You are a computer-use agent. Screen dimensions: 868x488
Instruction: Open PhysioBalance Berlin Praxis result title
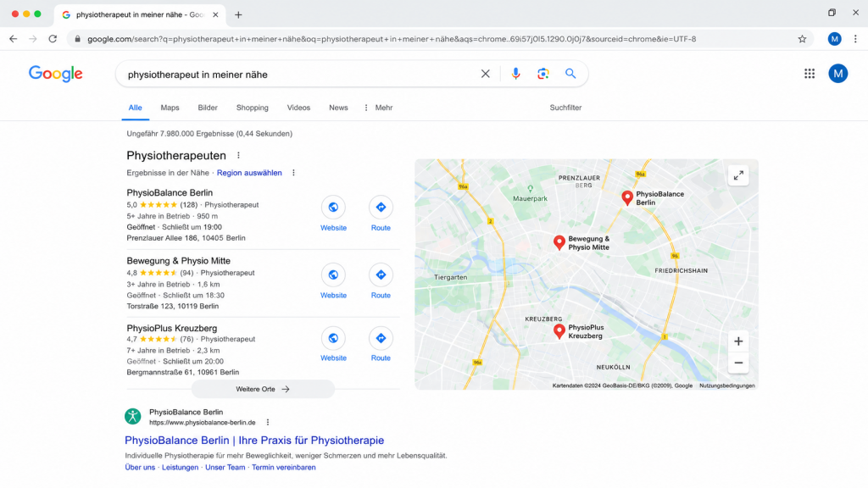click(254, 441)
